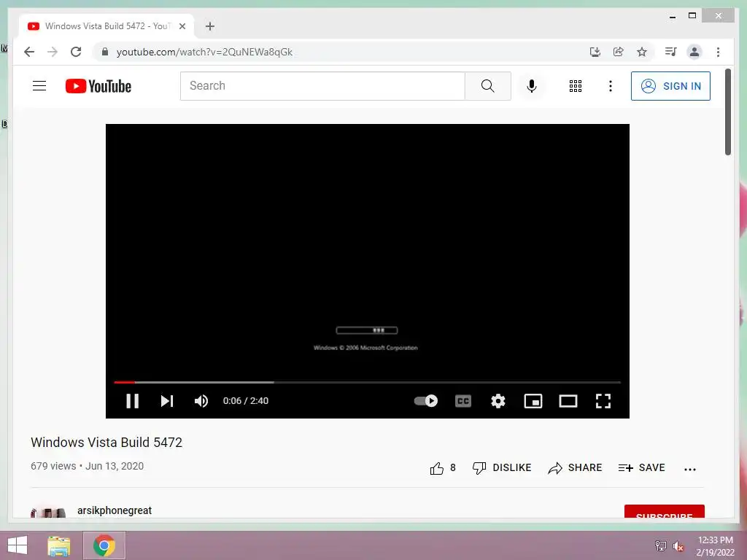Open the channel avatar thumbnail
Screen dimensions: 747x560
click(47, 512)
